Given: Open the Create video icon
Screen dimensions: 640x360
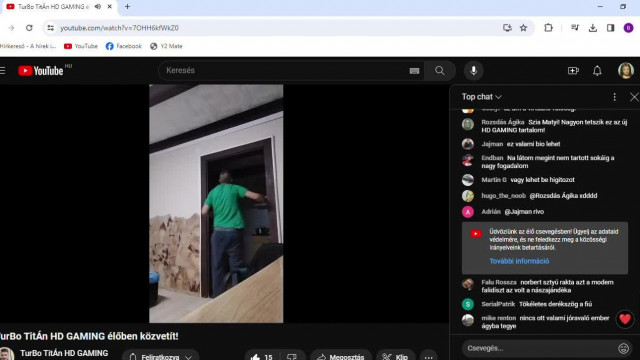Looking at the screenshot, I should click(x=573, y=71).
